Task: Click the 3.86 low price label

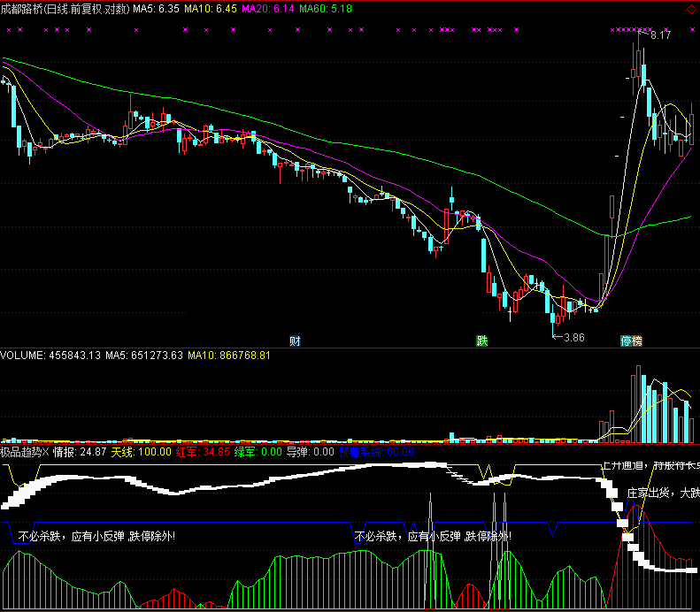Action: click(573, 338)
